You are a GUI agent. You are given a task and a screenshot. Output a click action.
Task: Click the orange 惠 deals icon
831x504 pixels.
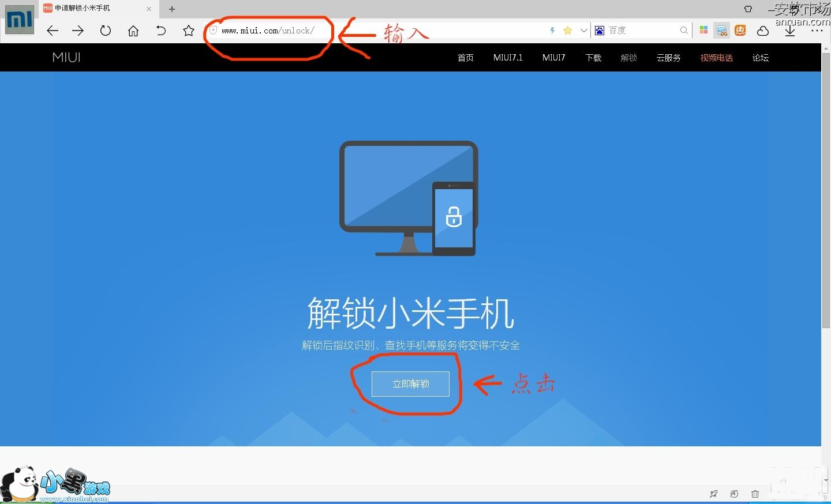point(740,31)
